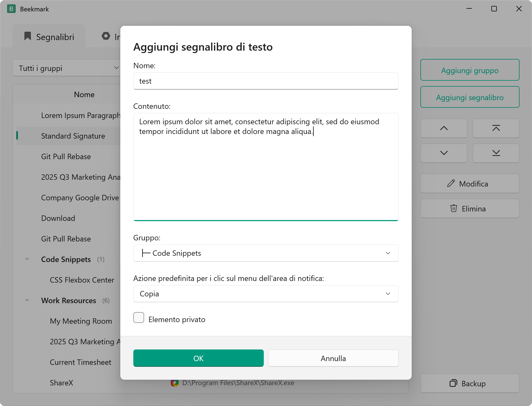The height and width of the screenshot is (406, 532).
Task: Click the Modifica pencil button
Action: point(470,184)
